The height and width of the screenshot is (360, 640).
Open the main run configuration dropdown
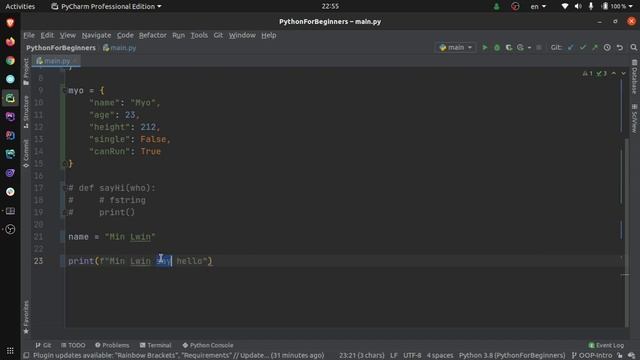(x=456, y=48)
